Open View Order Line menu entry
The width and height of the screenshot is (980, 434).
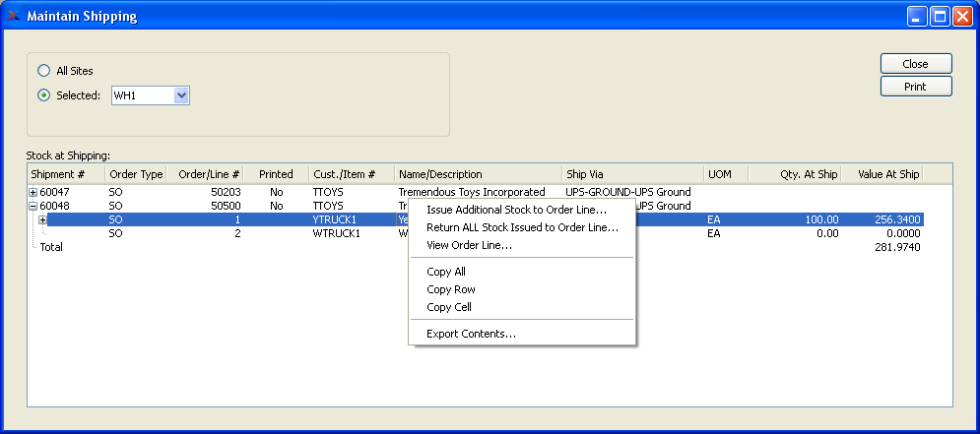469,245
